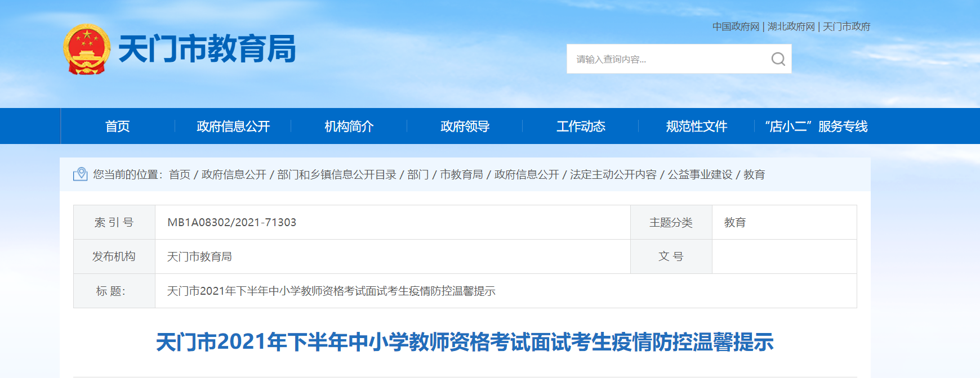
Task: Click the 文号 table label
Action: pos(671,256)
